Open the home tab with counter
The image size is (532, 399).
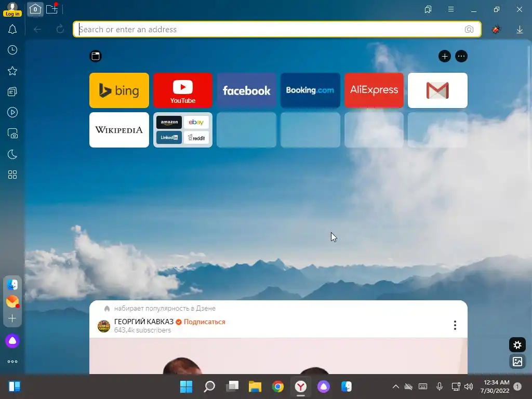pos(35,9)
